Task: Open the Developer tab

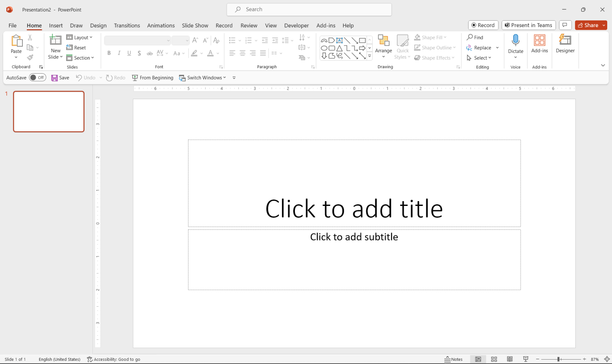Action: [x=296, y=25]
